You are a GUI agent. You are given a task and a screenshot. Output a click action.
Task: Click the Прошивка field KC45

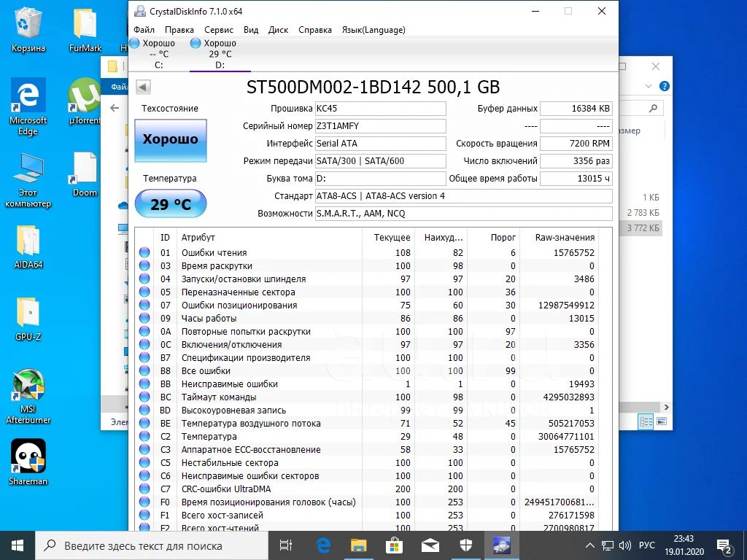click(x=380, y=109)
